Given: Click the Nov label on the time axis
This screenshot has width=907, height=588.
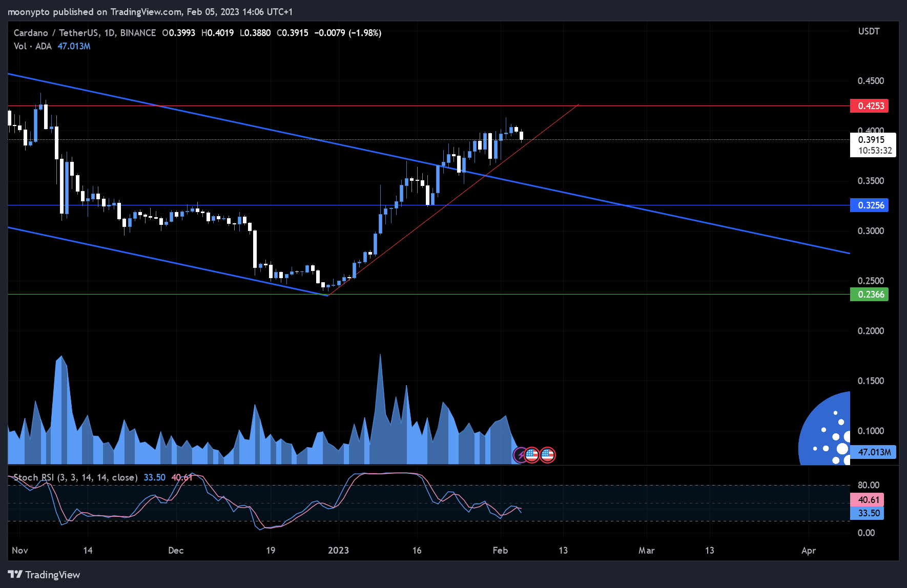Looking at the screenshot, I should point(20,550).
